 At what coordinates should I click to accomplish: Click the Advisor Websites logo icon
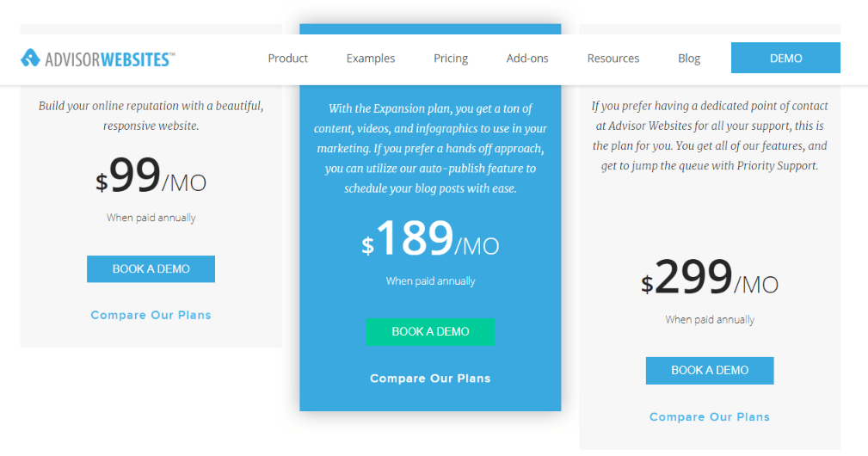tap(30, 58)
